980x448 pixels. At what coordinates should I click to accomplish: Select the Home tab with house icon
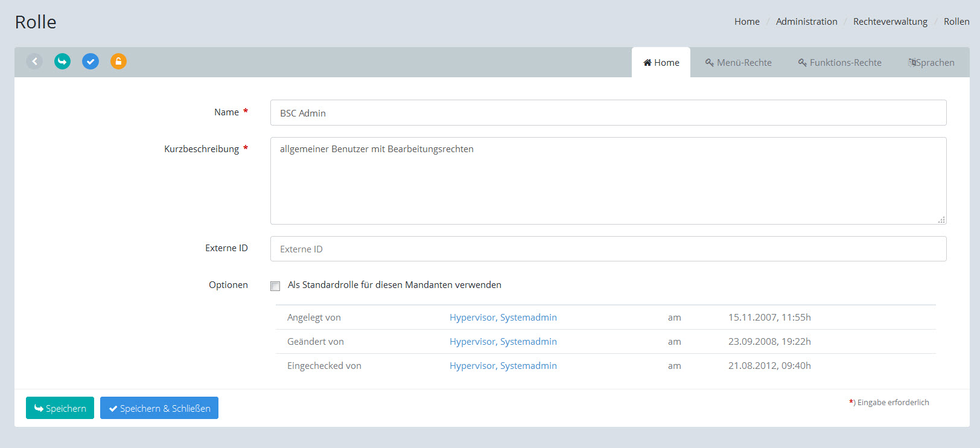point(661,63)
